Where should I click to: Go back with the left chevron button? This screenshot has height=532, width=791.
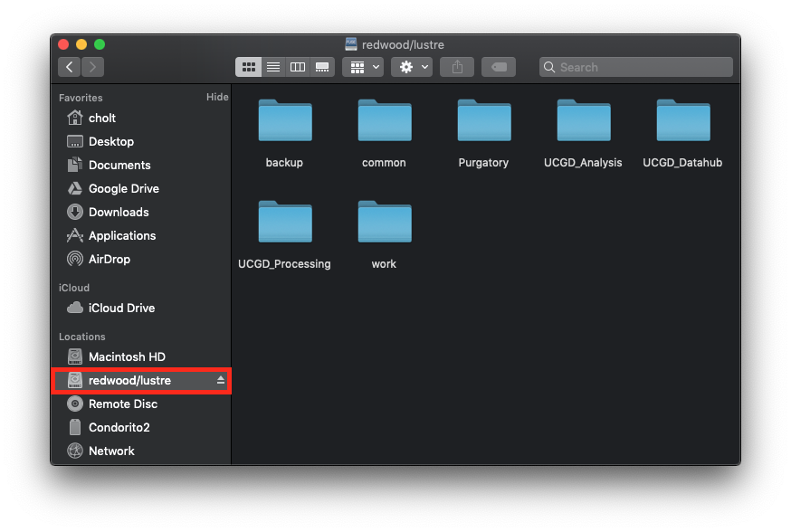(70, 67)
